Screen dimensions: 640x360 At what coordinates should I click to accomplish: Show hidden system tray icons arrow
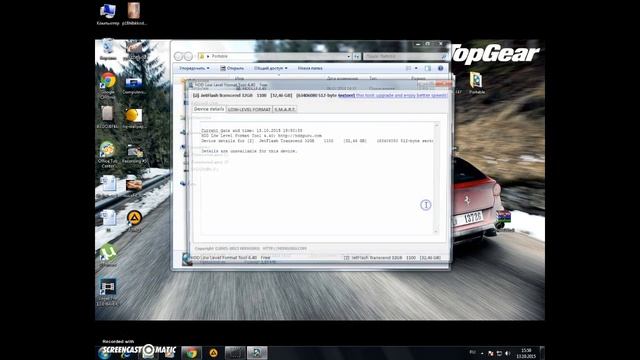(482, 353)
